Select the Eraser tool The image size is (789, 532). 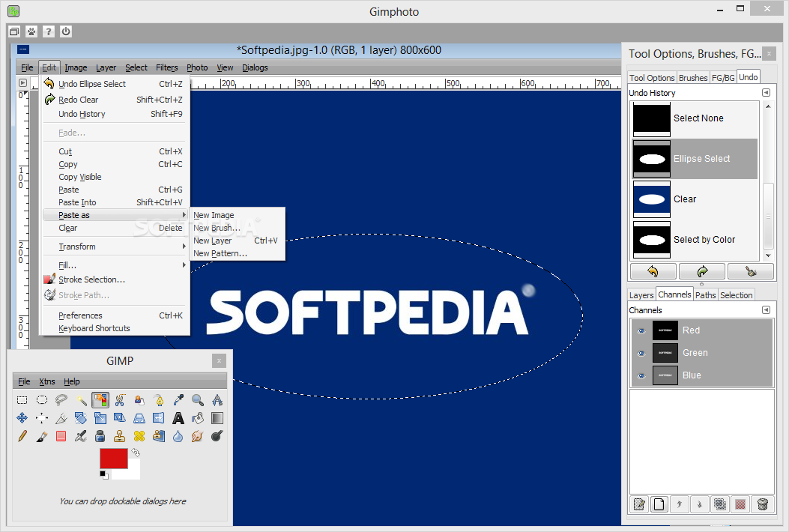pyautogui.click(x=61, y=436)
